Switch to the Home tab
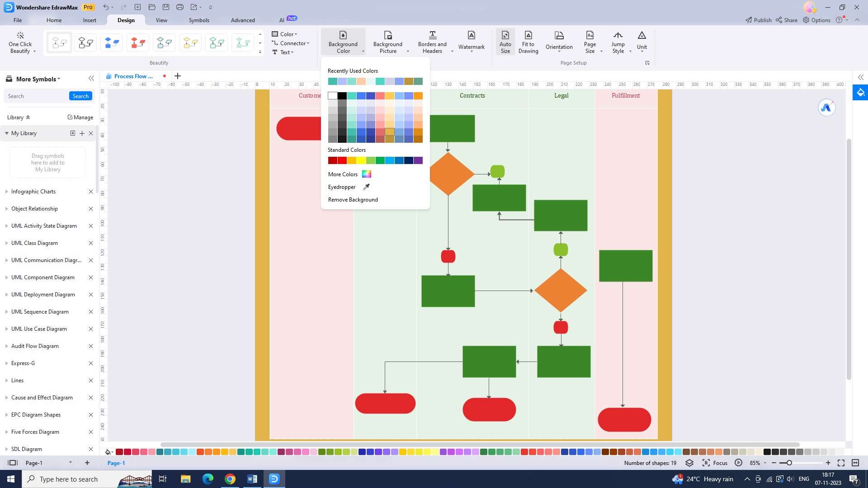This screenshot has height=488, width=868. tap(54, 20)
